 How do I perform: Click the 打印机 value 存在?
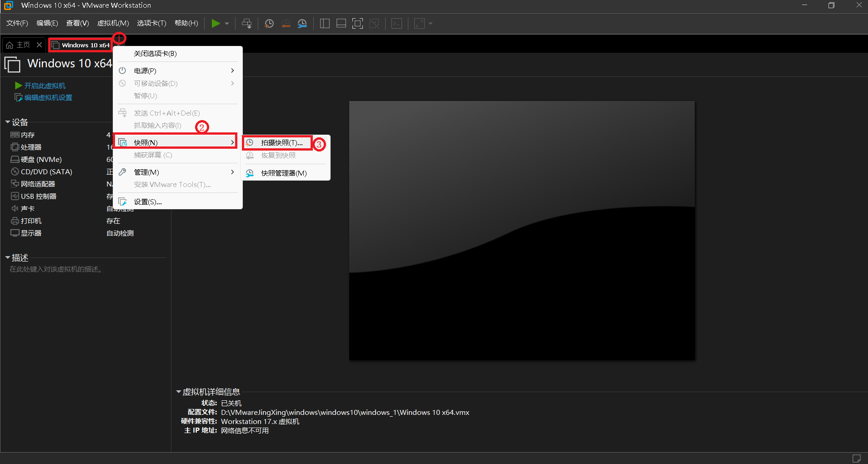tap(113, 221)
